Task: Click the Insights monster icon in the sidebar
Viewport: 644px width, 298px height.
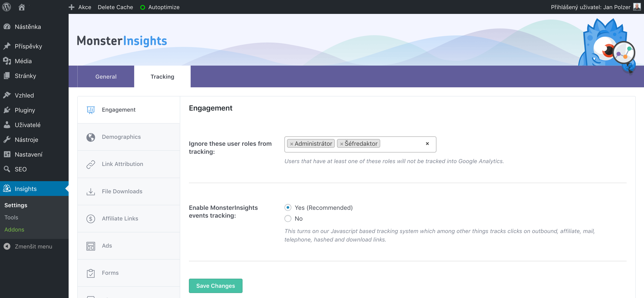Action: tap(7, 188)
